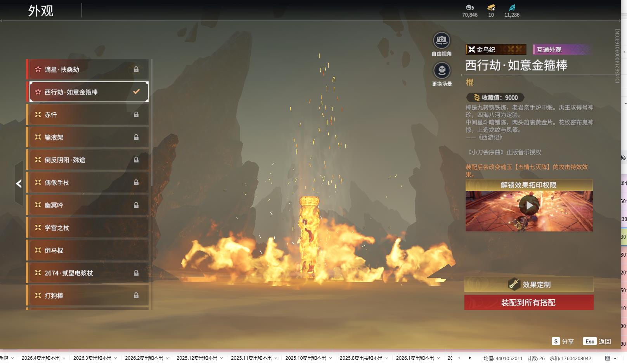Click the 效果定制 button
The image size is (627, 364).
pos(528,285)
